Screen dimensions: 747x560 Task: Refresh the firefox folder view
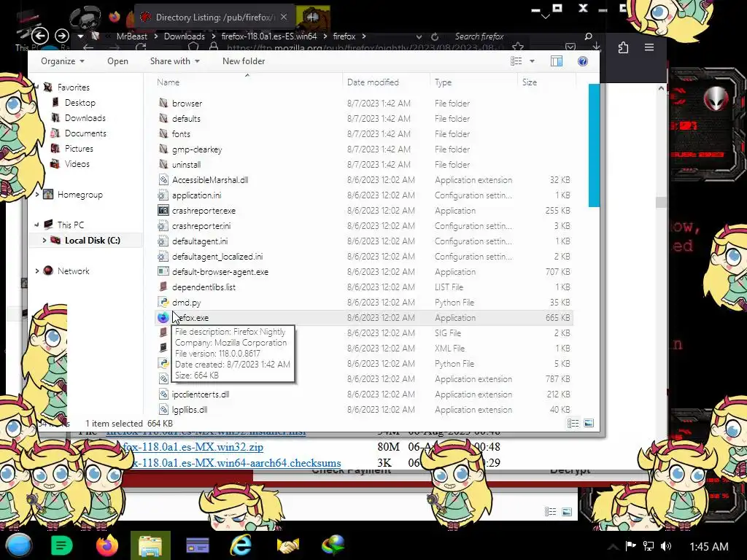(x=435, y=36)
